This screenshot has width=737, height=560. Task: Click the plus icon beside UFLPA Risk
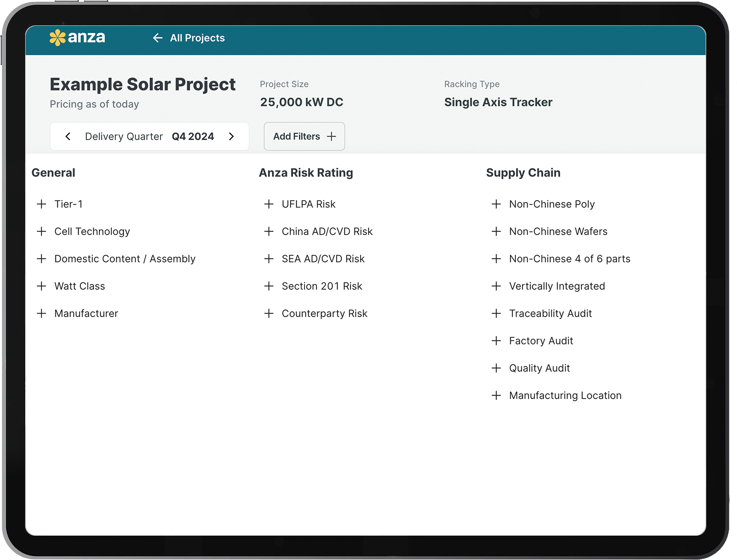pyautogui.click(x=269, y=204)
